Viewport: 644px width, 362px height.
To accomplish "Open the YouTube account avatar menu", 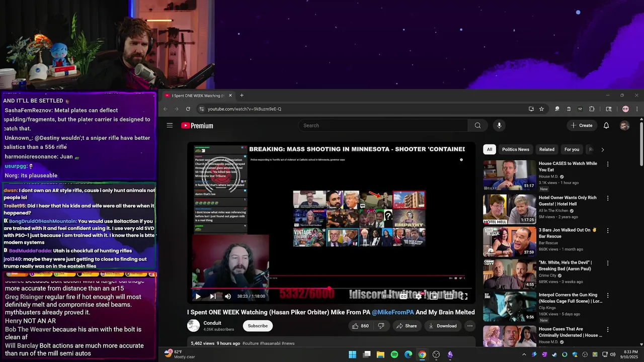I will tap(624, 125).
